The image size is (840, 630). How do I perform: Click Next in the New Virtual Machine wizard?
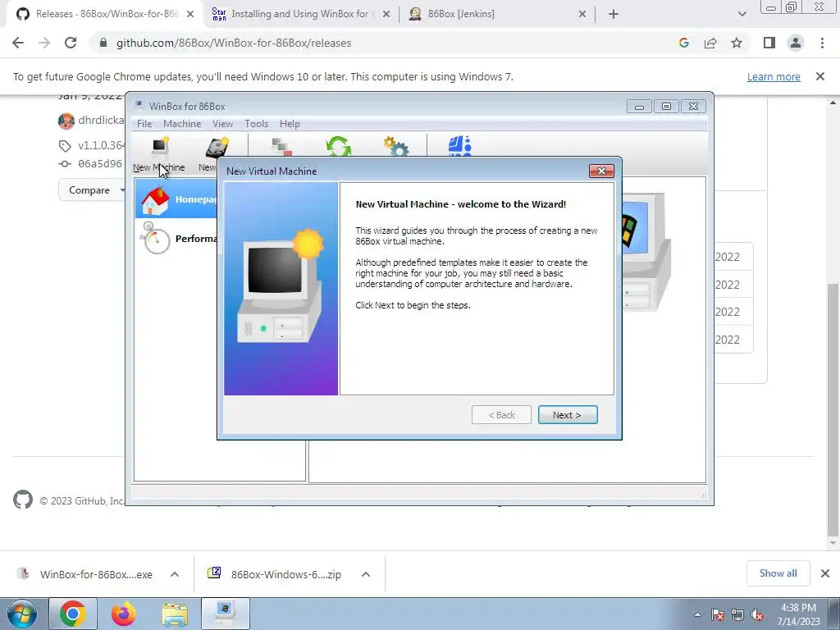coord(568,415)
